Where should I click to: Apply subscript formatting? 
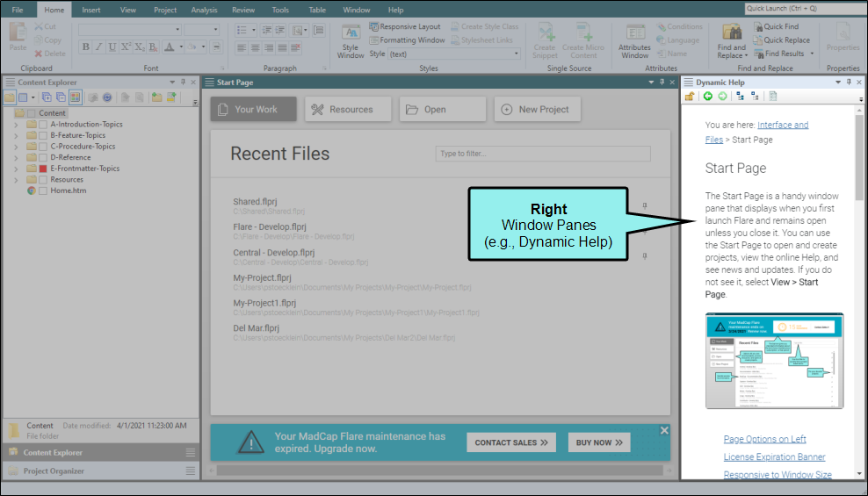[140, 47]
